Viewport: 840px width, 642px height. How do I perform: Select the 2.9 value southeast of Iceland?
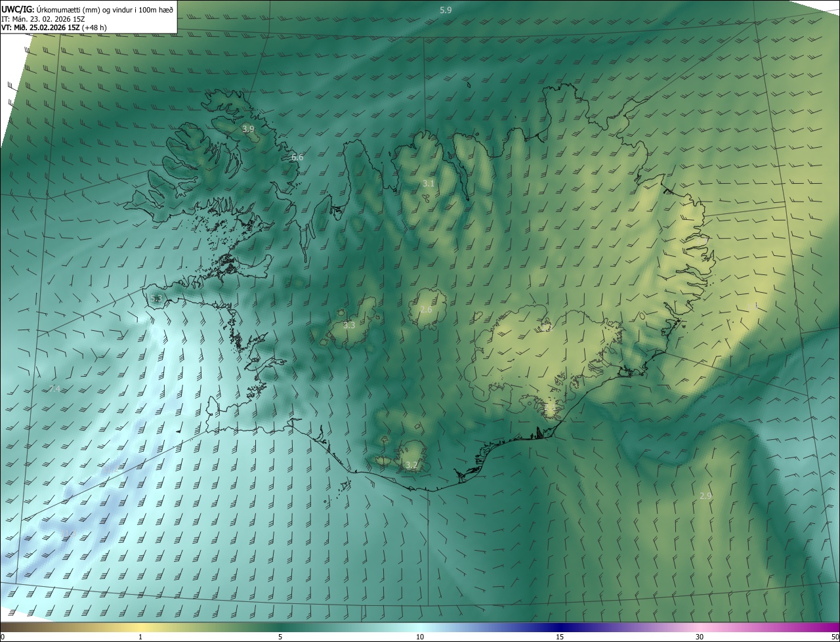tap(705, 496)
